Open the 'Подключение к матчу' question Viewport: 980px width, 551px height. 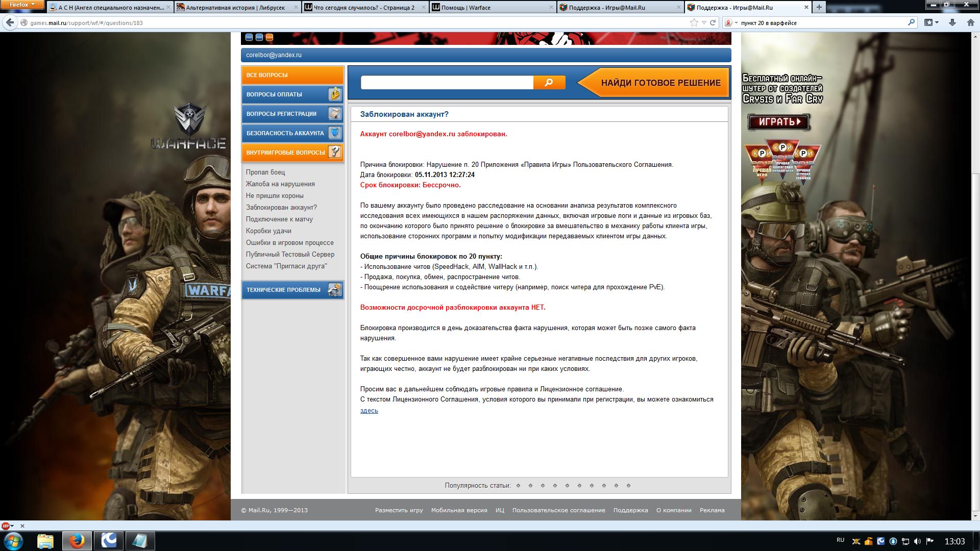[x=279, y=219]
